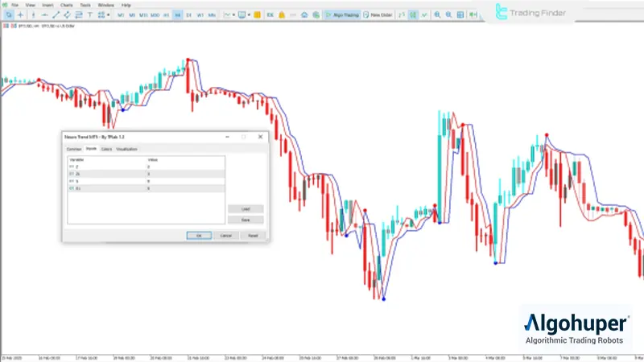Viewport: 644px width, 362px height.
Task: Open a New Order
Action: 378,15
